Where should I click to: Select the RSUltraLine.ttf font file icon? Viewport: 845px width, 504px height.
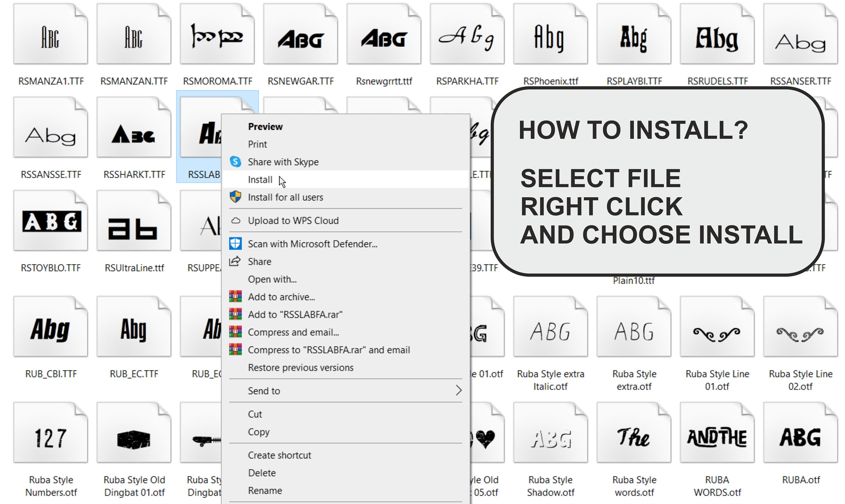point(134,221)
